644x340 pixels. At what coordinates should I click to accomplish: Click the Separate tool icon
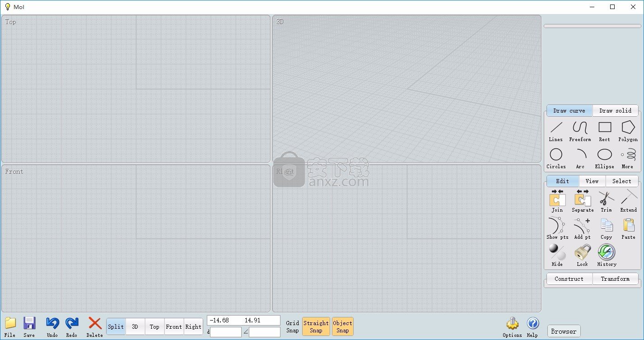click(x=583, y=198)
